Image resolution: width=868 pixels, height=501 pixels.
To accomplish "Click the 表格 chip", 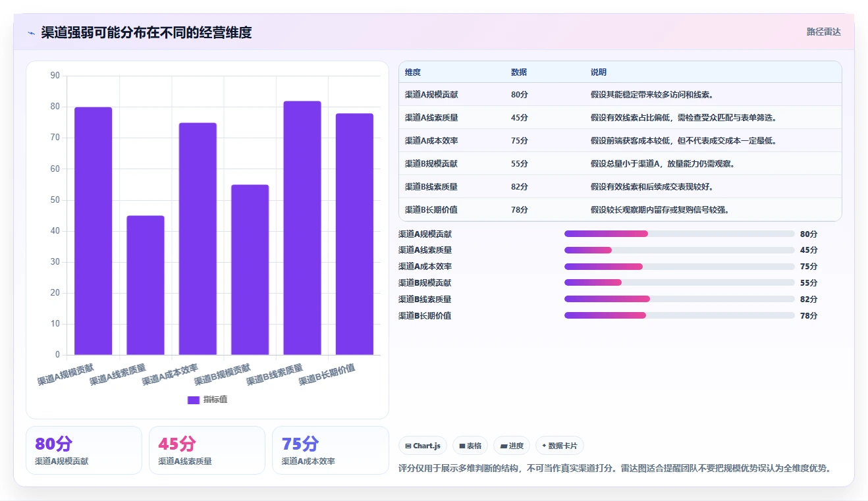I will (470, 446).
